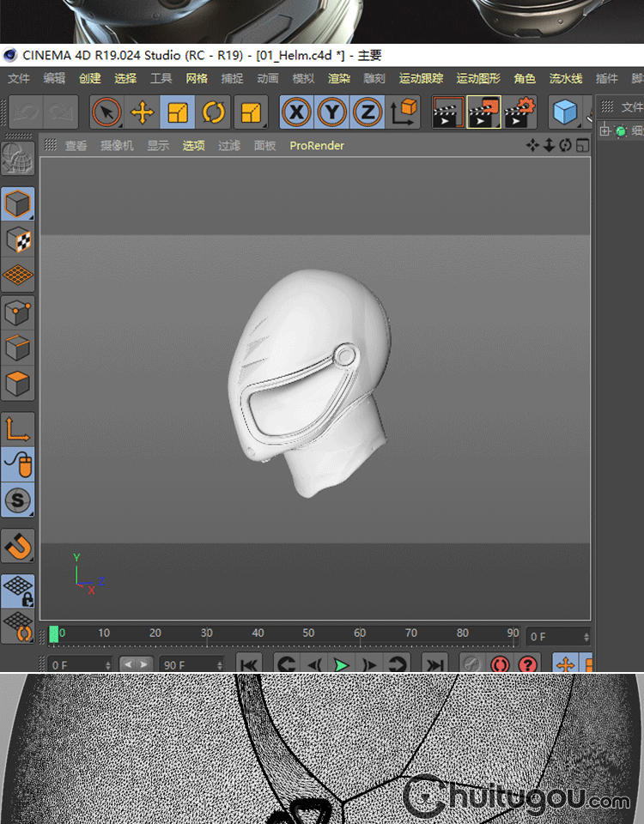Toggle Y axis lock
The width and height of the screenshot is (644, 824).
click(x=331, y=112)
